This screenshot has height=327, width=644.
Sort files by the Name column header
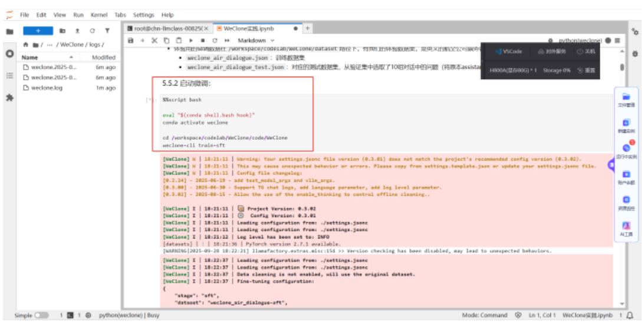tap(29, 58)
